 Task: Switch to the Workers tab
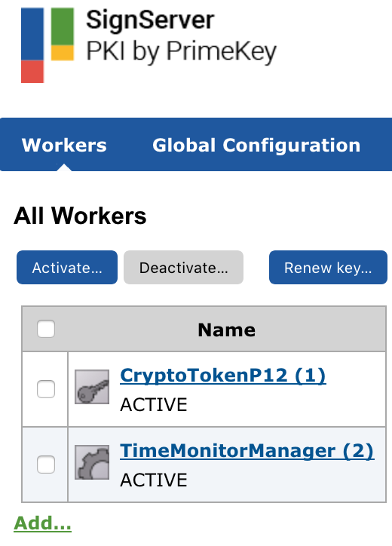coord(64,145)
